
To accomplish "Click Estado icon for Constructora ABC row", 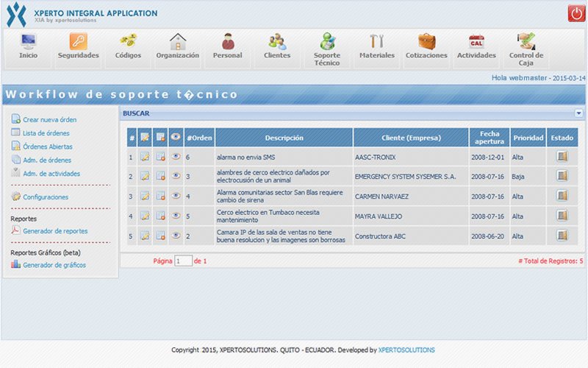I will click(562, 236).
